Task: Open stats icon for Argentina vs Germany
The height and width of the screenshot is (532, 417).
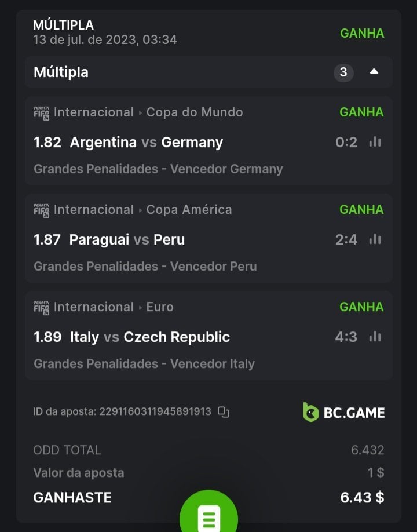Action: pyautogui.click(x=375, y=142)
